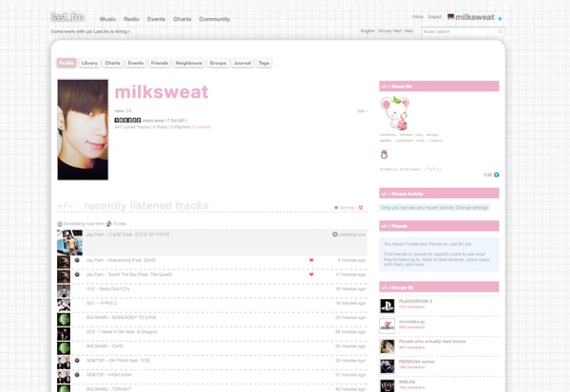
Task: Open People who actually read books group
Action: [x=432, y=342]
